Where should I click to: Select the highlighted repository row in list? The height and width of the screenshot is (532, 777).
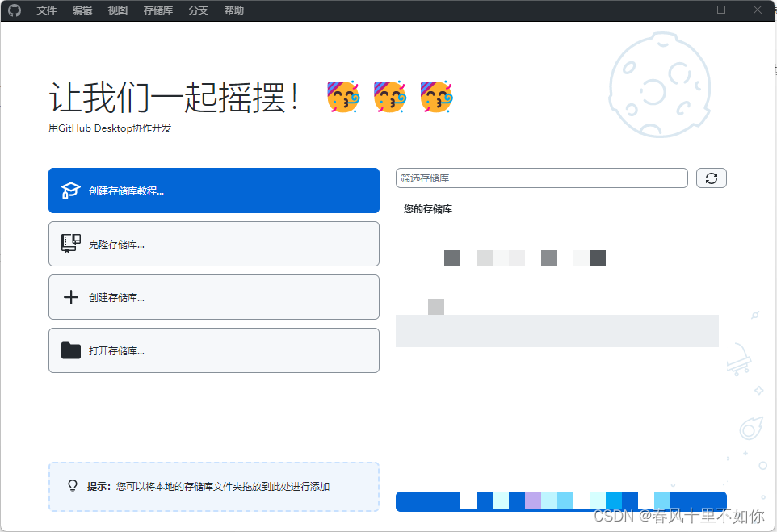click(557, 331)
